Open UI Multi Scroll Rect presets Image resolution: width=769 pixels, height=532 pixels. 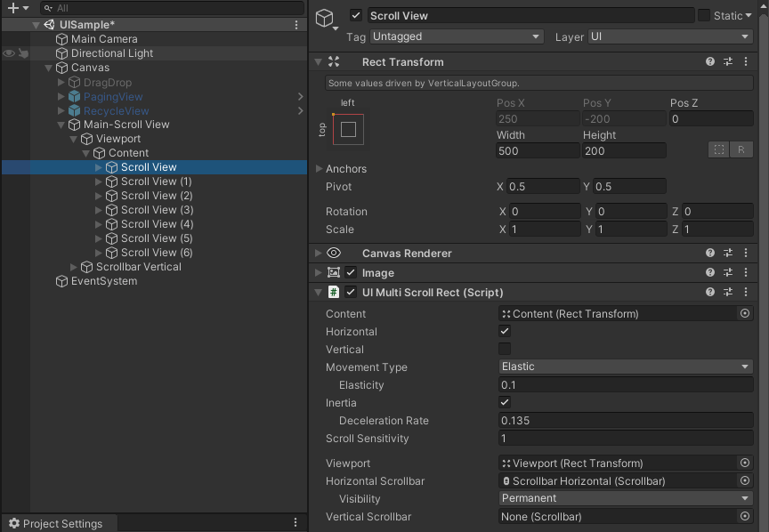728,292
